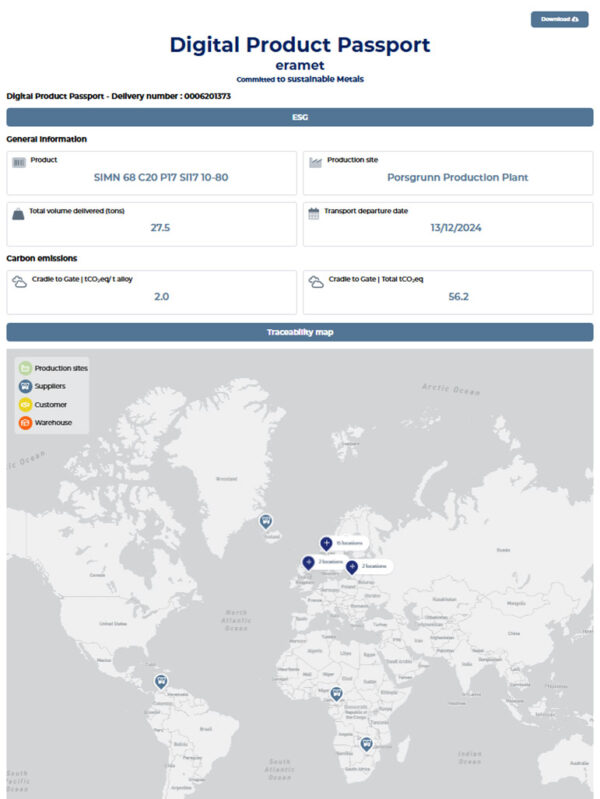The height and width of the screenshot is (799, 600).
Task: Select the supplier marker on Iceland
Action: pos(265,521)
